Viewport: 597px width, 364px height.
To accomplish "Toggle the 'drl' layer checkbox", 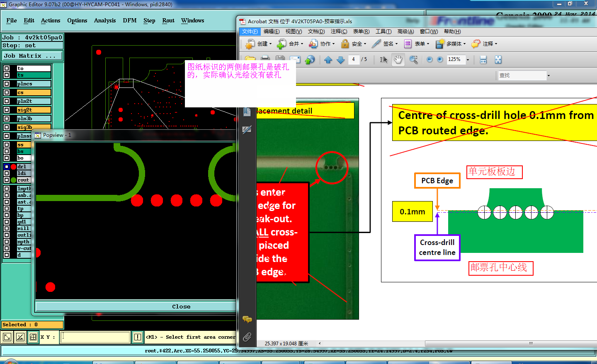I will [7, 167].
